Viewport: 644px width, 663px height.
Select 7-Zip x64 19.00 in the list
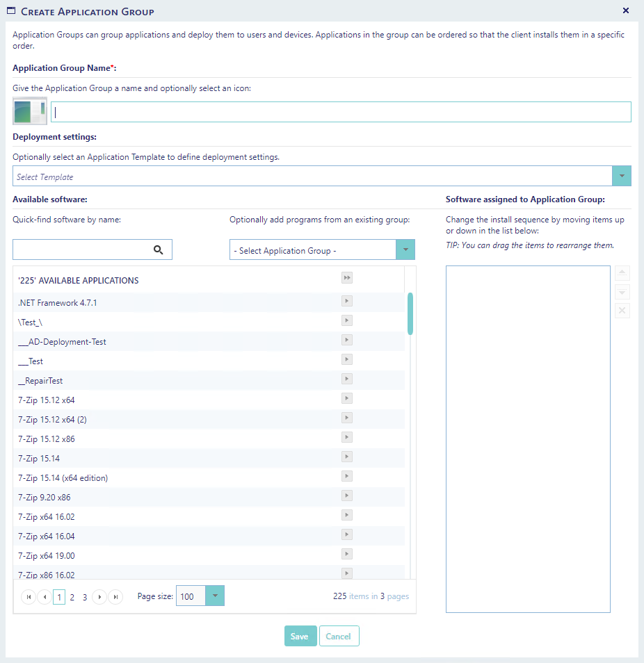click(x=47, y=556)
